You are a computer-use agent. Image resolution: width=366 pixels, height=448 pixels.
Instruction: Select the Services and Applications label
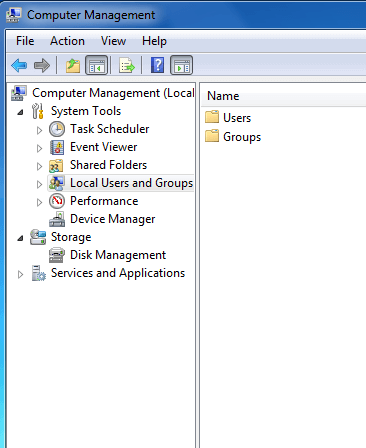tap(118, 273)
